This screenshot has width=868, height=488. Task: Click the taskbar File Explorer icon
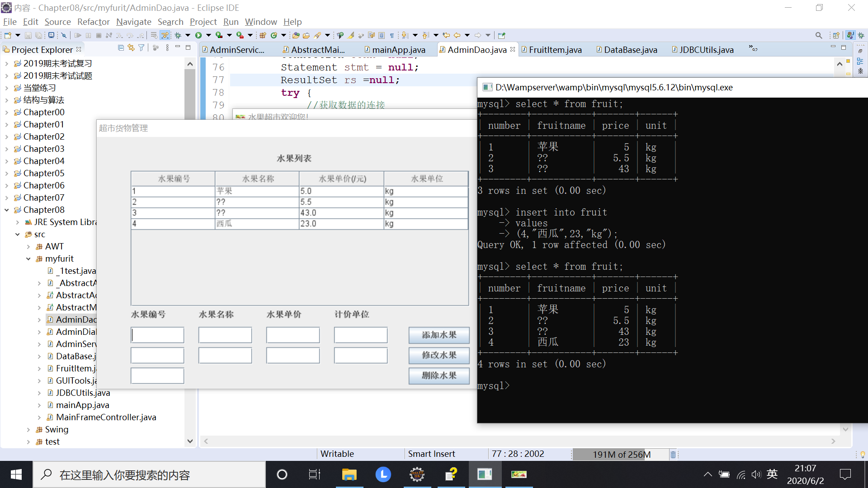tap(349, 474)
